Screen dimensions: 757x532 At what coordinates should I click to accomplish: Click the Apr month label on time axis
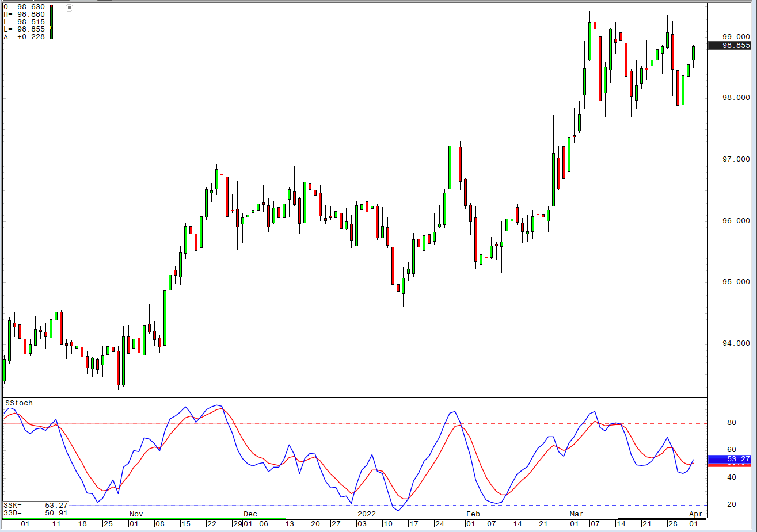(695, 514)
